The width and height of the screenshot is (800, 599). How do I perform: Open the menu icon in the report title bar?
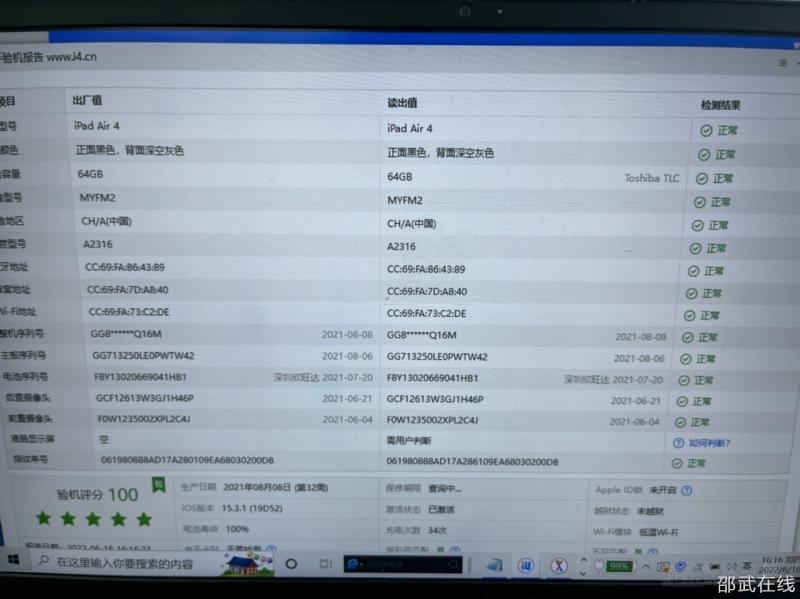781,61
